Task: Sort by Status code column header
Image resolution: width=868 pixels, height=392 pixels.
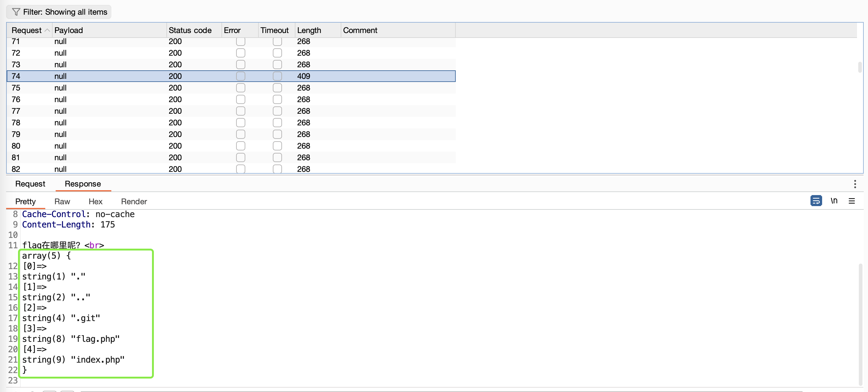Action: point(194,30)
